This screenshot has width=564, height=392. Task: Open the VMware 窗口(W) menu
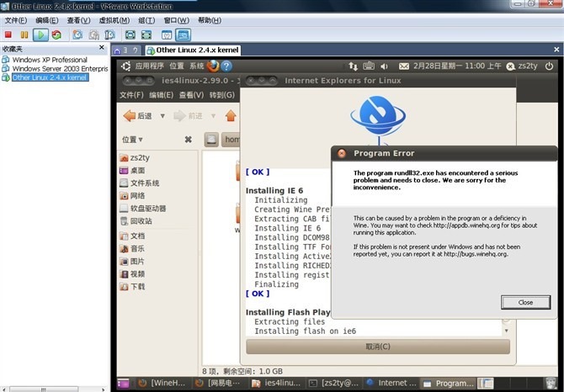[x=176, y=20]
